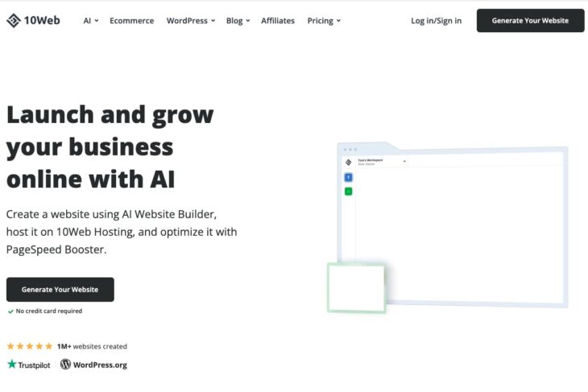Expand the Blog dropdown chevron
Viewport: 588px width, 392px height.
tap(248, 21)
